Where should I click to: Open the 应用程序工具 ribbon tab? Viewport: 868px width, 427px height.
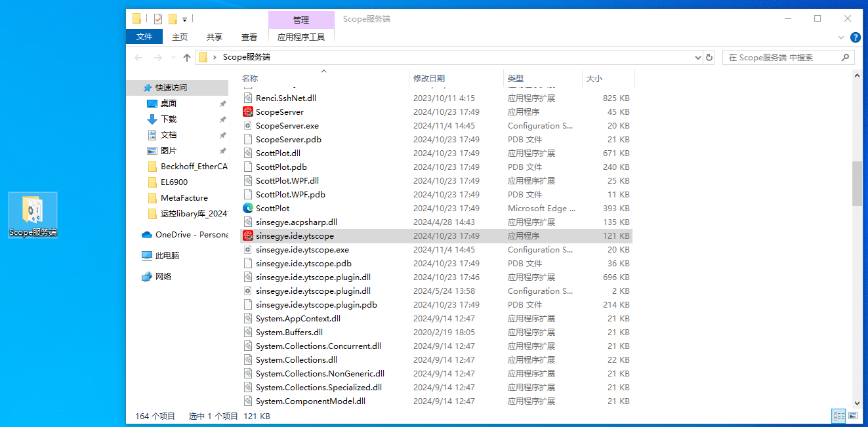pyautogui.click(x=301, y=37)
